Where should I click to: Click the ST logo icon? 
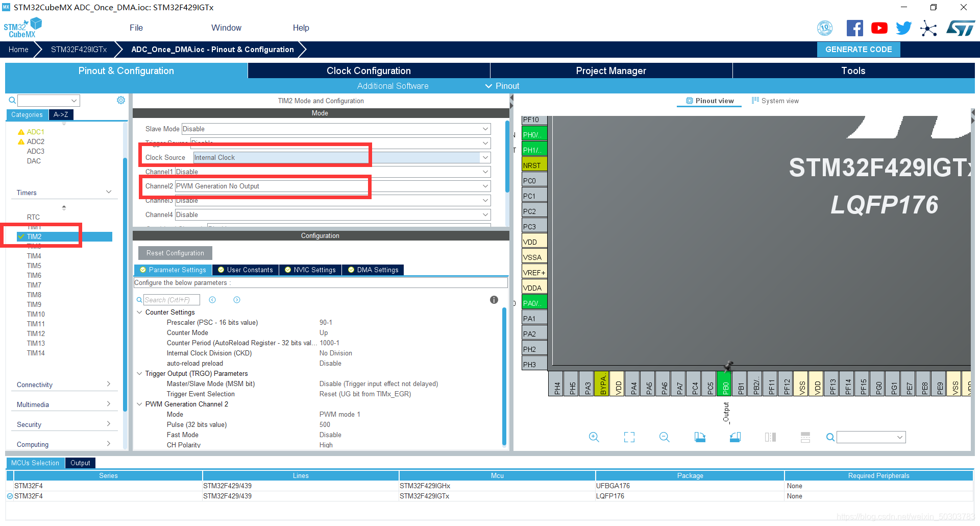[961, 28]
